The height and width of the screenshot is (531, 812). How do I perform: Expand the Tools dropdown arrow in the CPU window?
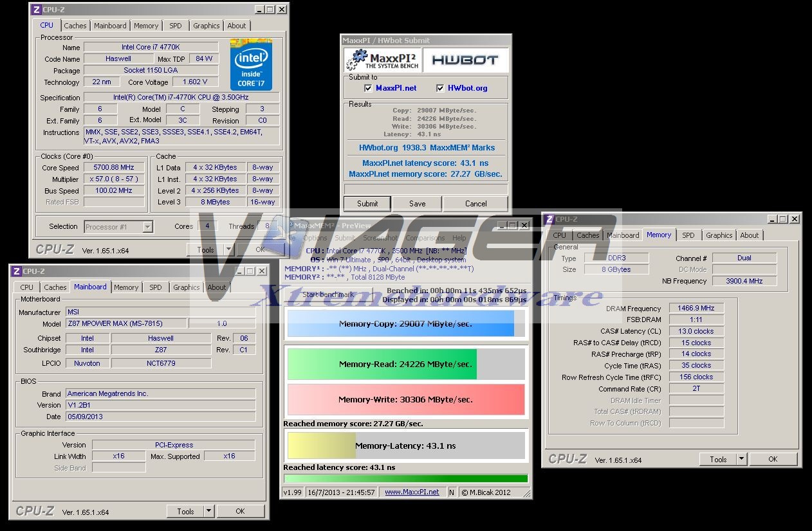(228, 249)
